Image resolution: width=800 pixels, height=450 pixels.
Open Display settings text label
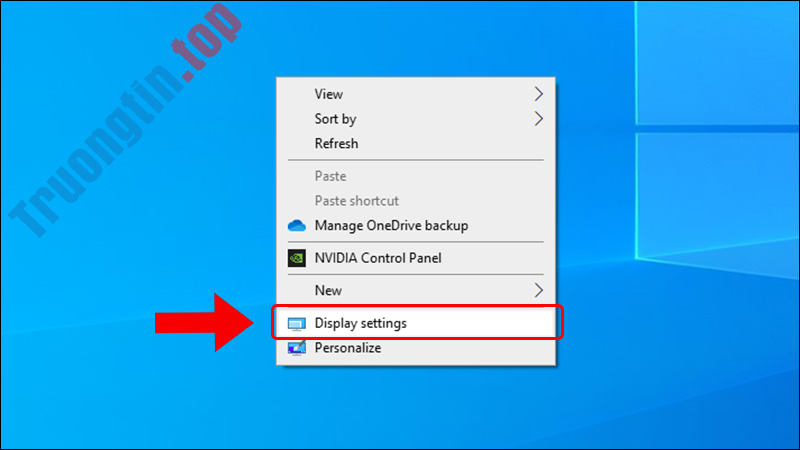[x=361, y=323]
